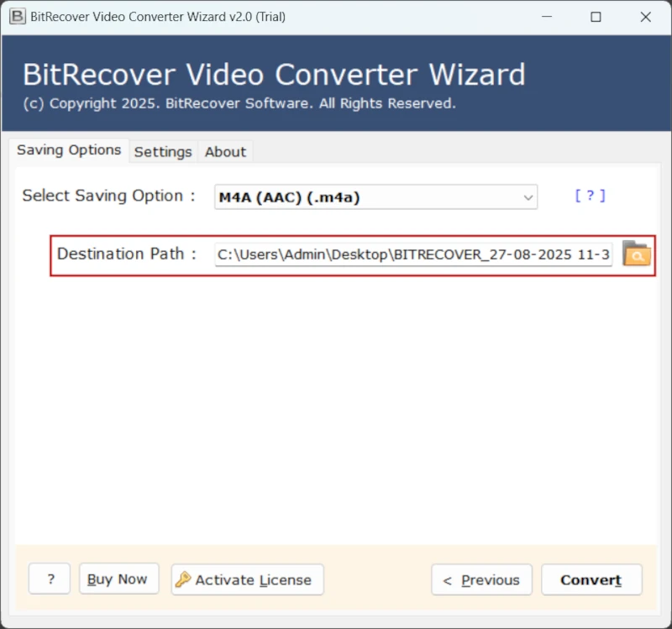Maximize the Video Converter Wizard window

coord(596,17)
